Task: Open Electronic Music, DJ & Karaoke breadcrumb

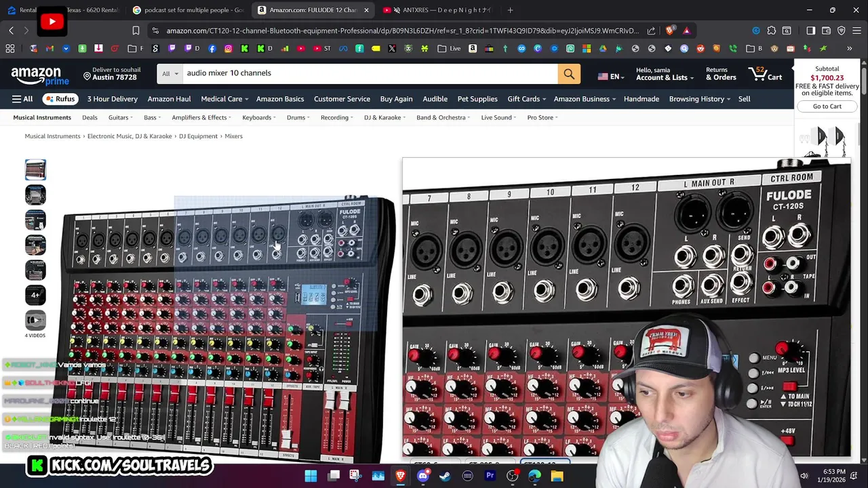Action: tap(130, 136)
